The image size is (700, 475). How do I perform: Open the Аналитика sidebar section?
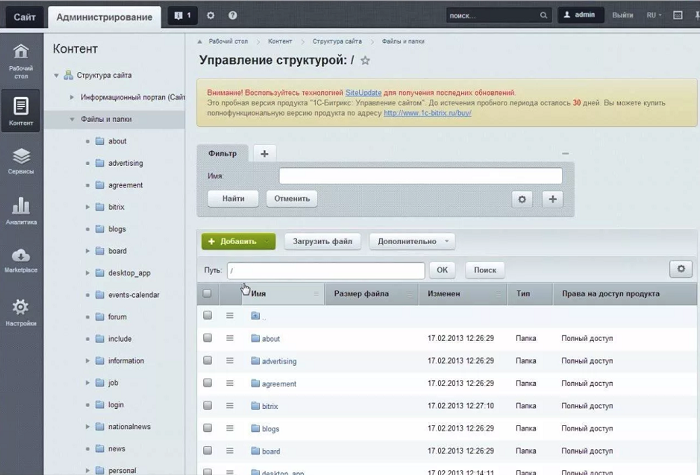coord(21,211)
